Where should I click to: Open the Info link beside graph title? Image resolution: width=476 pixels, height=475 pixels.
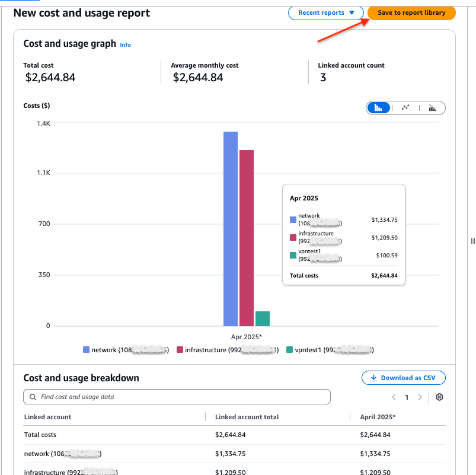point(125,45)
